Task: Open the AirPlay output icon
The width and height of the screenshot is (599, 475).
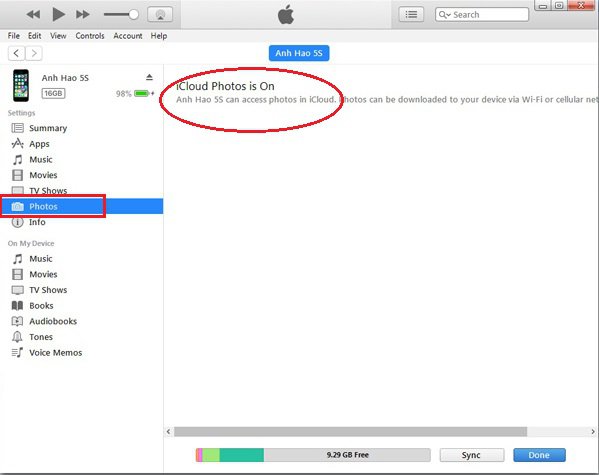Action: pyautogui.click(x=160, y=15)
